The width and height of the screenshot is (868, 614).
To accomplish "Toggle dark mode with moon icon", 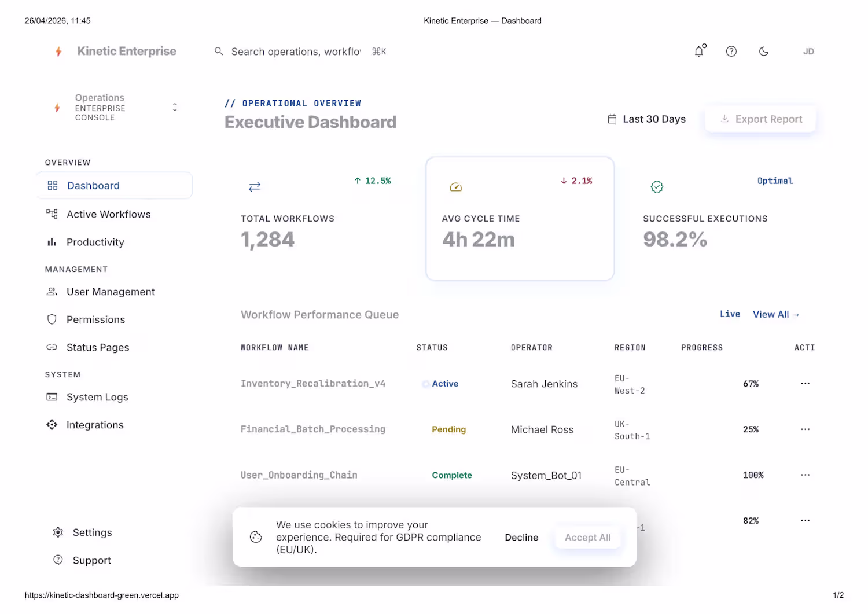I will pyautogui.click(x=764, y=52).
